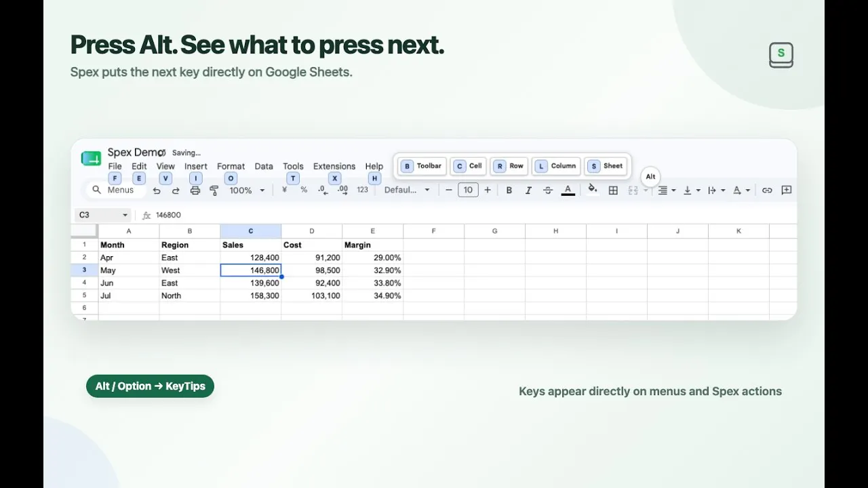Click the Spex Column button
Viewport: 868px width, 488px height.
click(x=556, y=166)
